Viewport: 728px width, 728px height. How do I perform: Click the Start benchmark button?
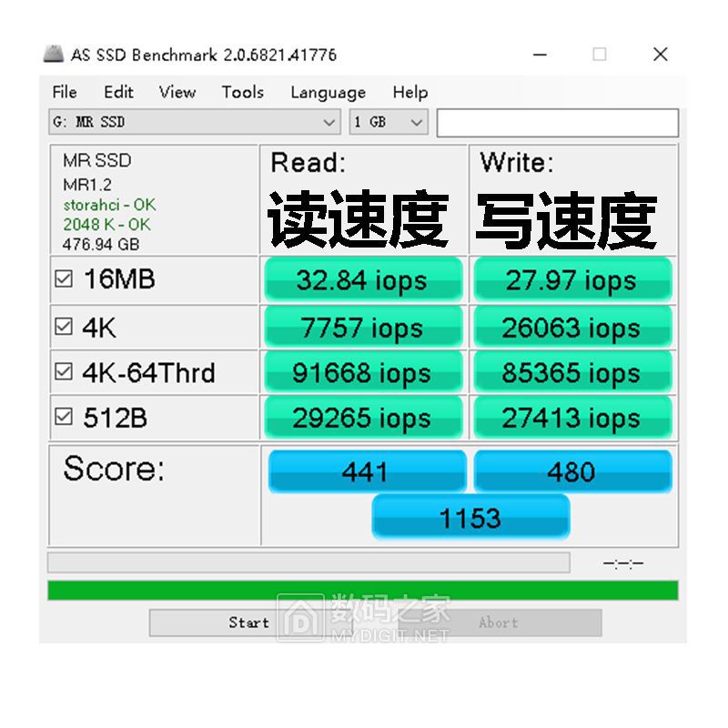pos(249,622)
